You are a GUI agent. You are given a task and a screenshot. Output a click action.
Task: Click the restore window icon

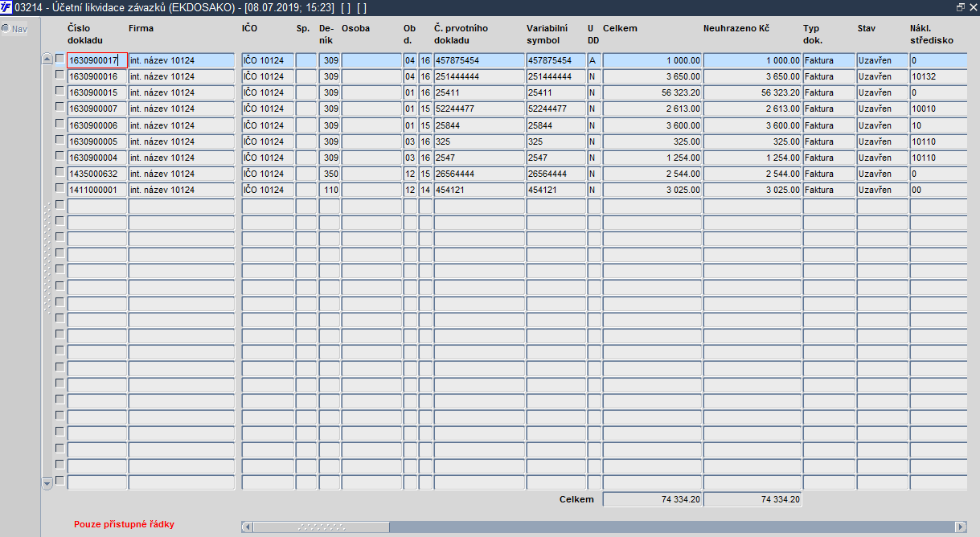tap(960, 7)
